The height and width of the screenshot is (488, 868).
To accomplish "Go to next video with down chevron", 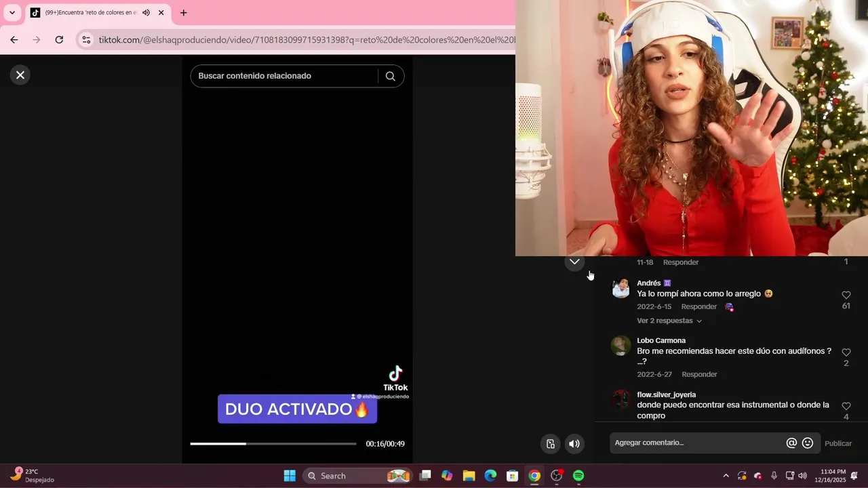I will [574, 262].
